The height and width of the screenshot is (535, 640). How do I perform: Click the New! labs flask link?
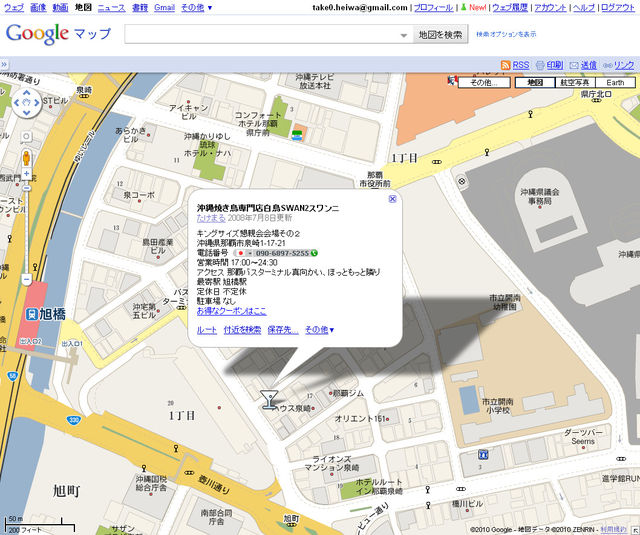pos(473,7)
